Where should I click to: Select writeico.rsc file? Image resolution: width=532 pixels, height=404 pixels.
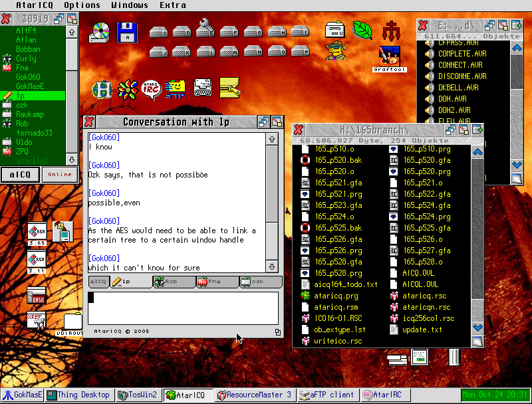tap(331, 341)
